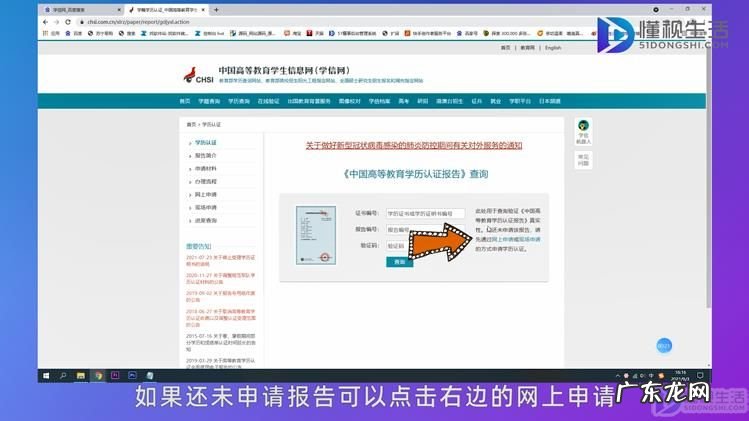
Task: Select 网上申请 in the left sidebar
Action: [x=206, y=194]
